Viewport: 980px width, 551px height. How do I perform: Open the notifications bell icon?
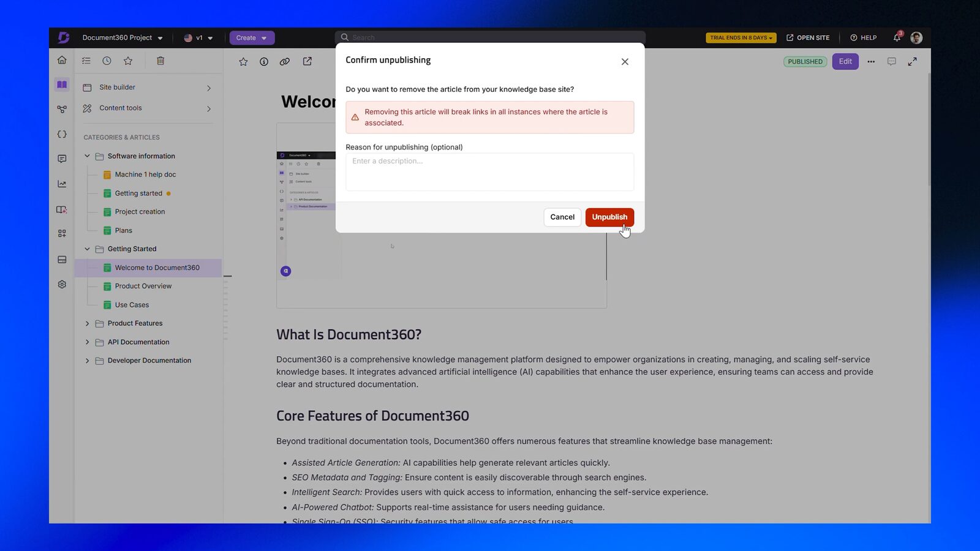click(897, 37)
